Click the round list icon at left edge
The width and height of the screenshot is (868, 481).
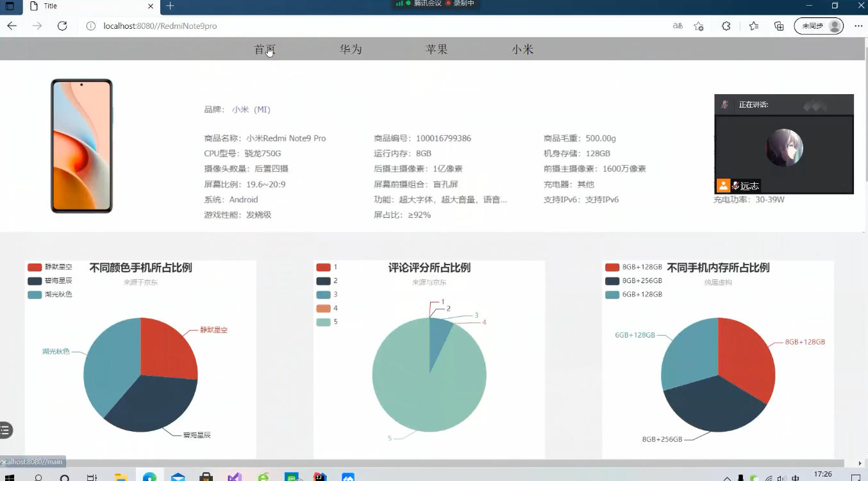(5, 430)
